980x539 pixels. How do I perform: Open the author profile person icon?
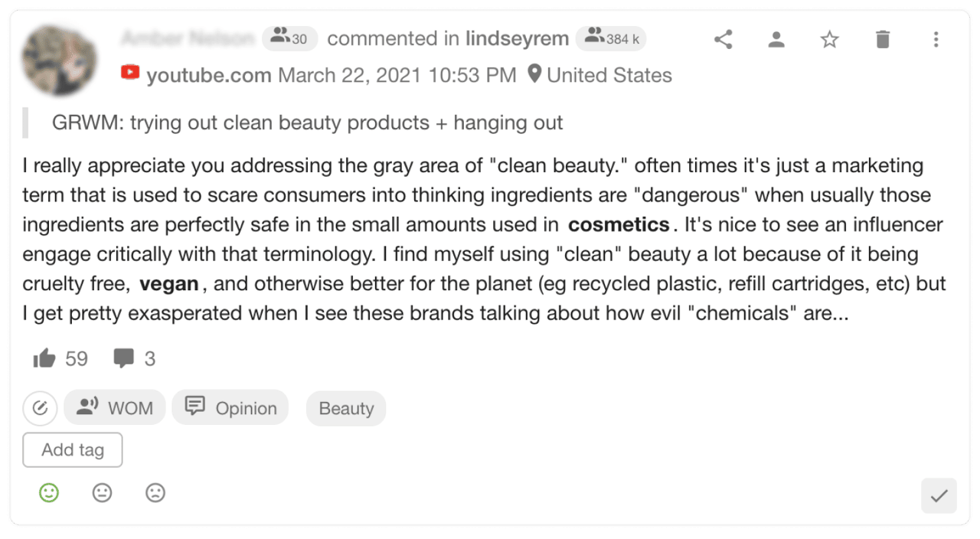[x=776, y=39]
